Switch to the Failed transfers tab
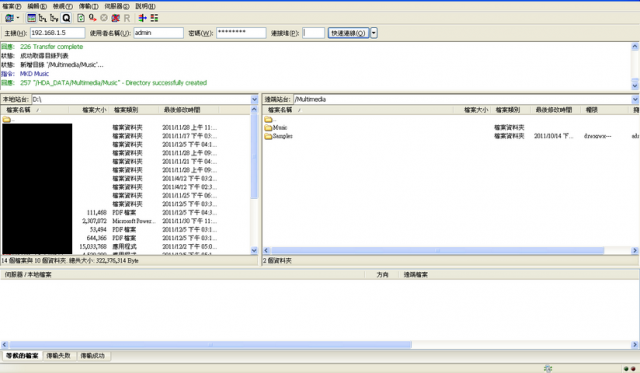The height and width of the screenshot is (373, 640). 58,356
